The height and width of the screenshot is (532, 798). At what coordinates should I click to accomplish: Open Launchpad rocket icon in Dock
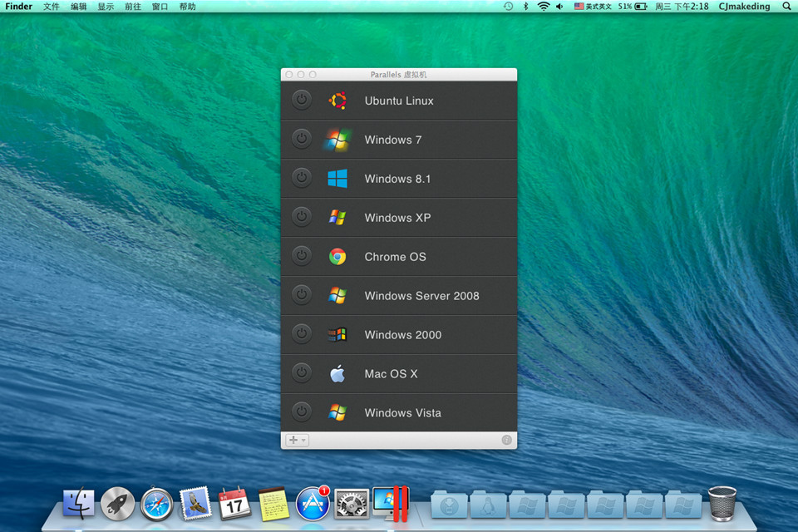coord(117,504)
